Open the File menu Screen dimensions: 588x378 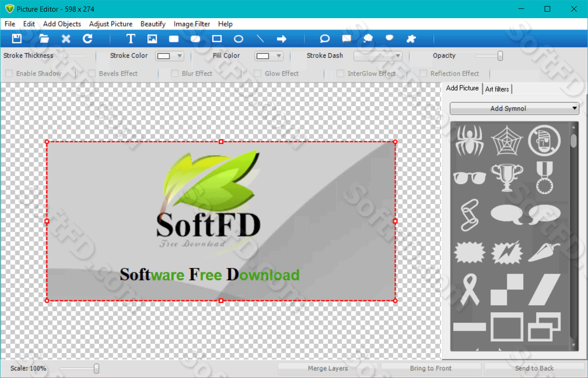10,24
